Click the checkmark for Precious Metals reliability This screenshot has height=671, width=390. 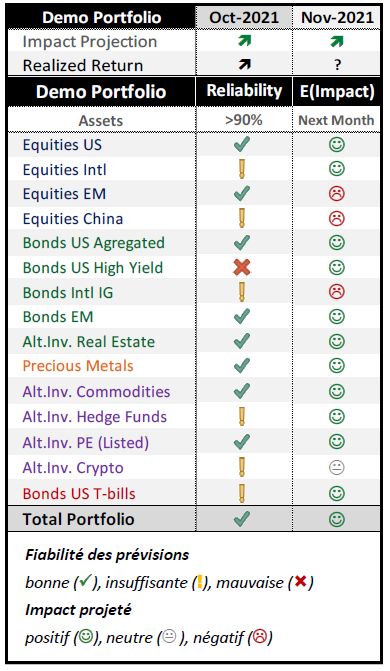[x=242, y=366]
